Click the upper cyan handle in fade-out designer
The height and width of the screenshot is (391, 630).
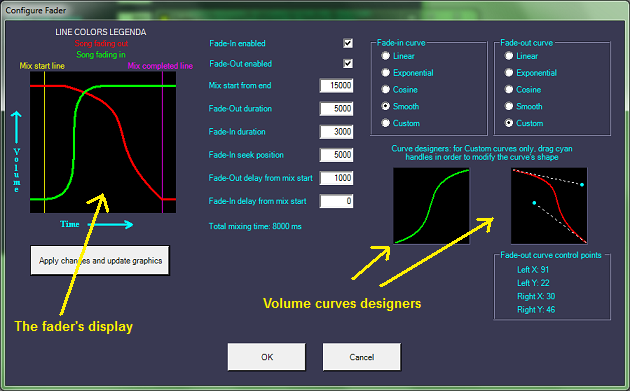click(x=582, y=184)
